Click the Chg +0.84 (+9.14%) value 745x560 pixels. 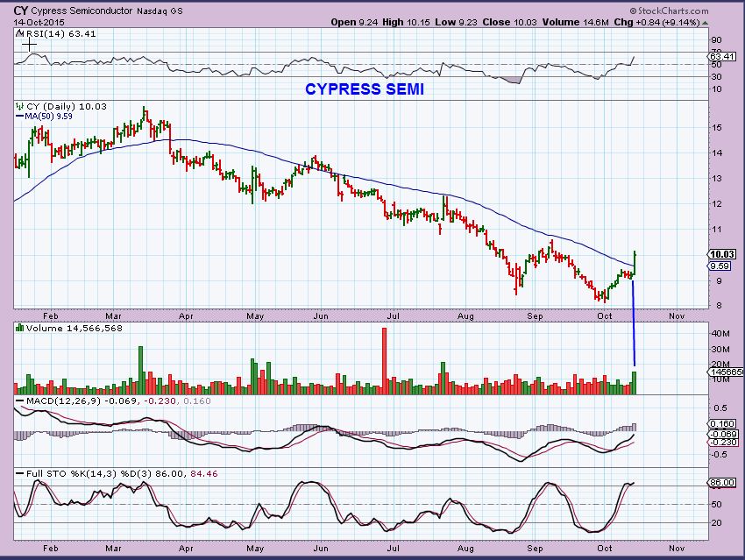click(x=656, y=22)
